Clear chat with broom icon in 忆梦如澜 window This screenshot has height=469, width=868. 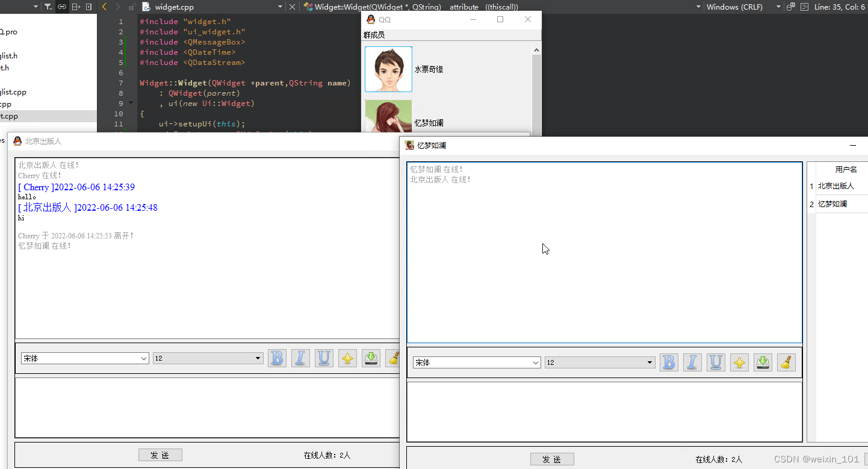786,362
